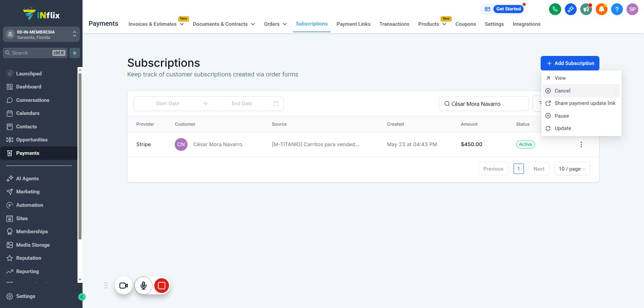Expand Invoices & Estimates dropdown

click(156, 24)
